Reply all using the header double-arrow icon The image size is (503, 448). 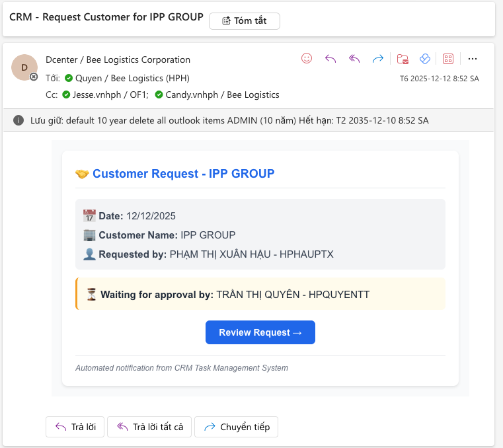click(x=354, y=59)
